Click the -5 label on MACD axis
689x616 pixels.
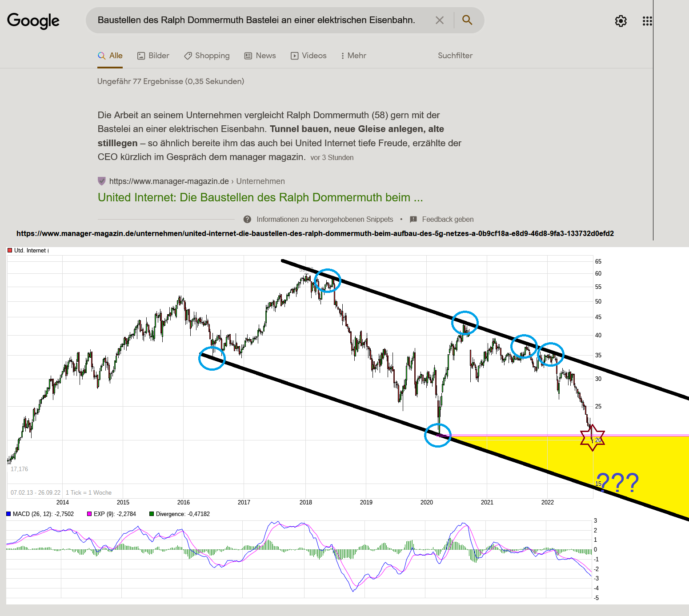(x=597, y=598)
